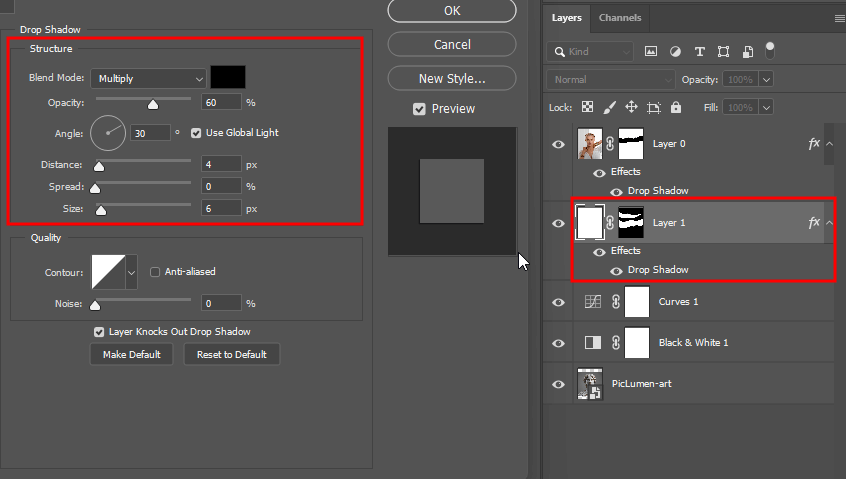Viewport: 846px width, 479px height.
Task: Click the Size slider handle
Action: click(101, 210)
